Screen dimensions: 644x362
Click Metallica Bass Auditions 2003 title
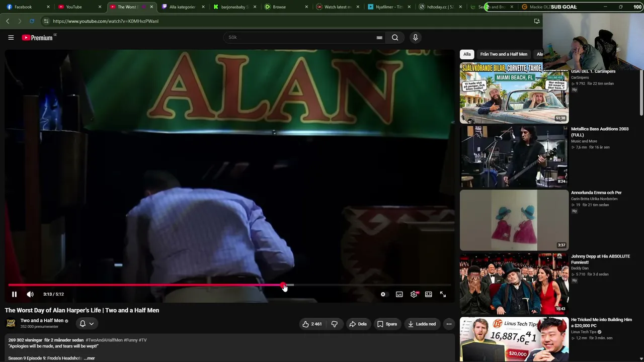coord(600,132)
